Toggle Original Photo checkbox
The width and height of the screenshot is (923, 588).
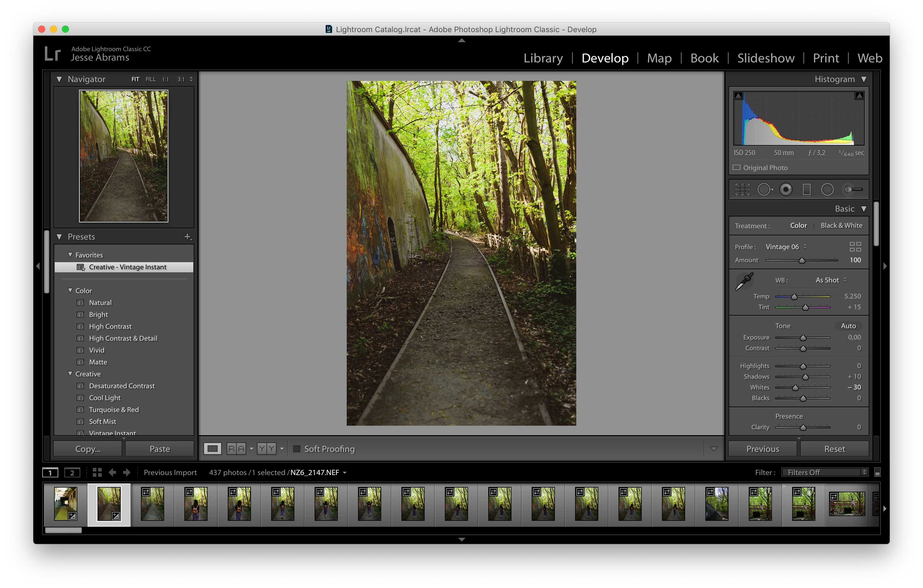point(736,167)
